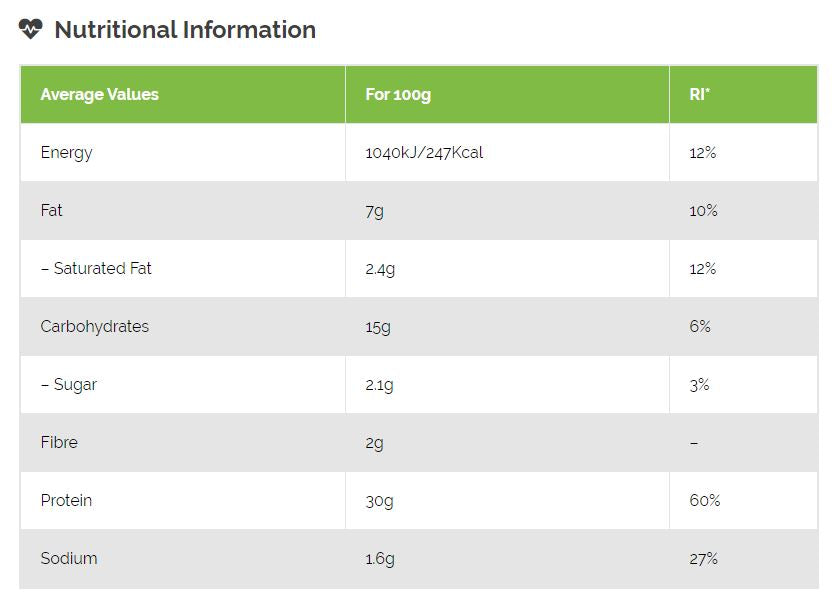Click the Fat row label
Image resolution: width=834 pixels, height=603 pixels.
(51, 211)
